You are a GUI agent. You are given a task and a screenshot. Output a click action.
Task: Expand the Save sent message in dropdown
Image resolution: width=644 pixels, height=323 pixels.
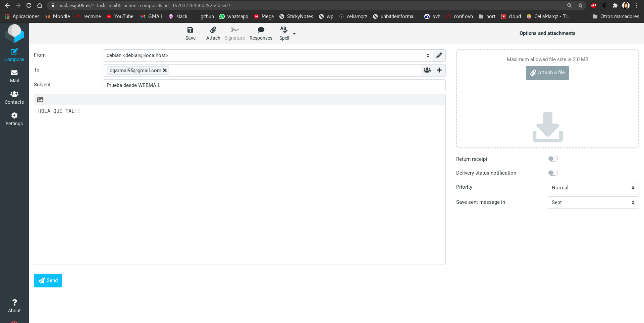pyautogui.click(x=593, y=202)
